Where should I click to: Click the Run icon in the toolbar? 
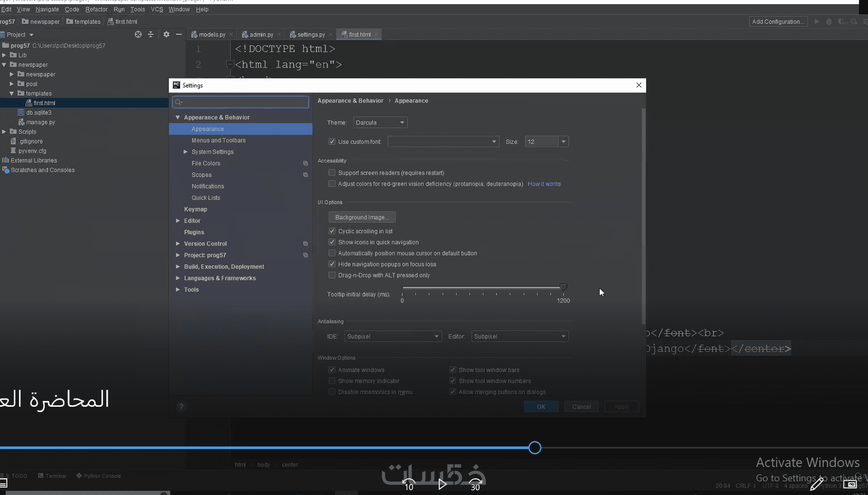817,21
